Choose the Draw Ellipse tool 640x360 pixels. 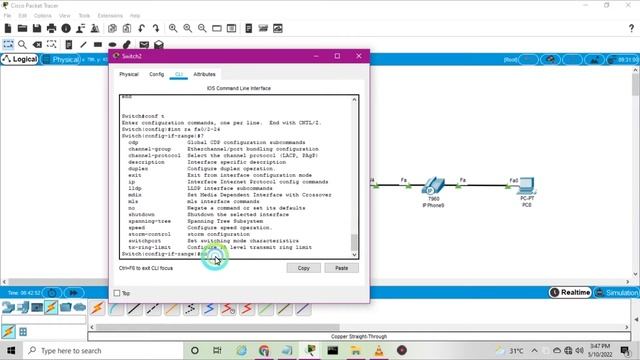[113, 44]
